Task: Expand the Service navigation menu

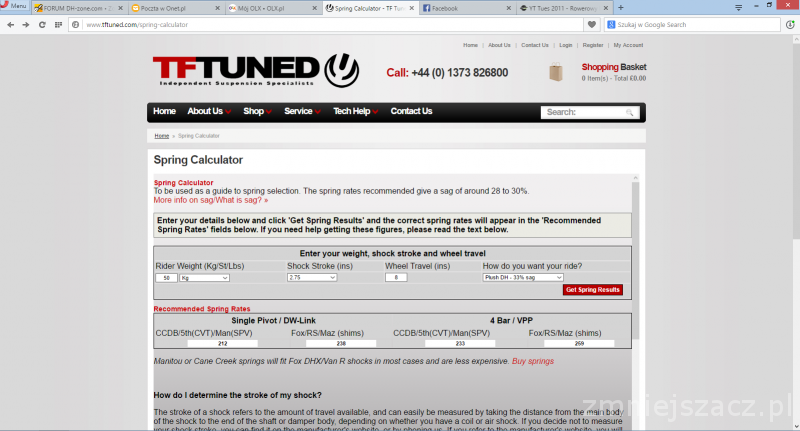Action: [302, 111]
